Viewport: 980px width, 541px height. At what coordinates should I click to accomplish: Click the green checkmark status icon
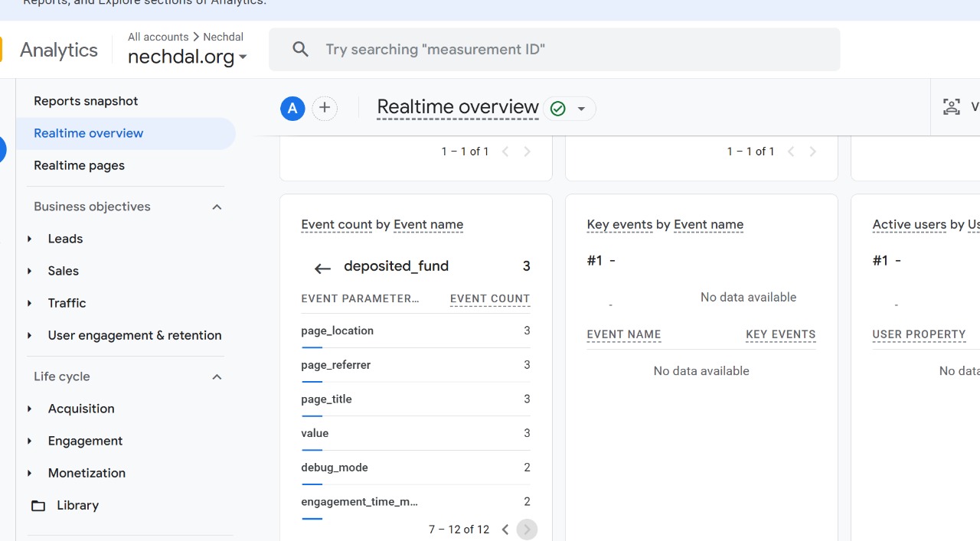tap(558, 109)
